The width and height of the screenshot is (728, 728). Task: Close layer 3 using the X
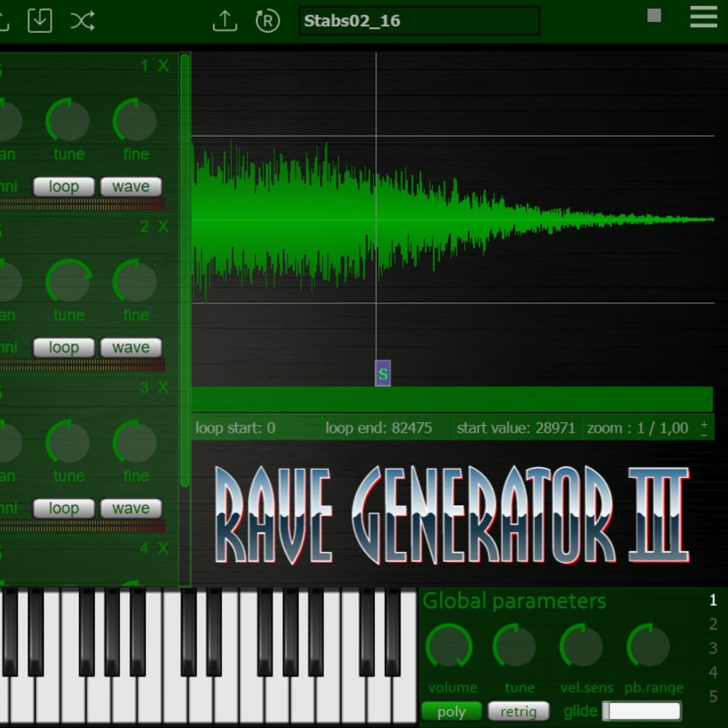click(x=164, y=388)
